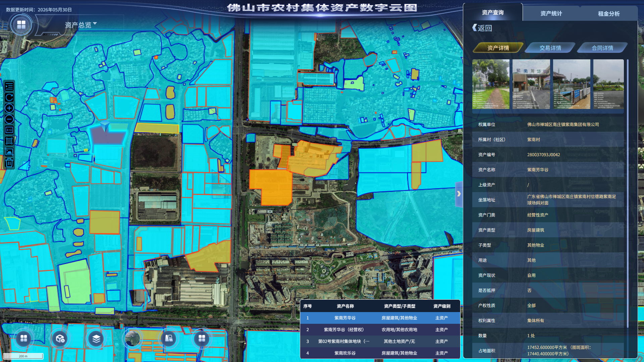Zoom out with the minus tool
This screenshot has width=644, height=362.
click(x=9, y=119)
